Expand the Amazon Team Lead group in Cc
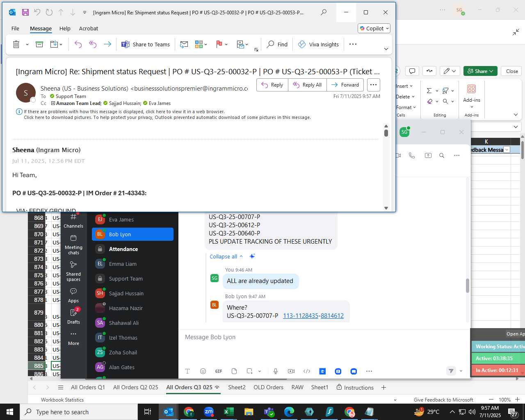The height and width of the screenshot is (420, 525). (x=53, y=103)
